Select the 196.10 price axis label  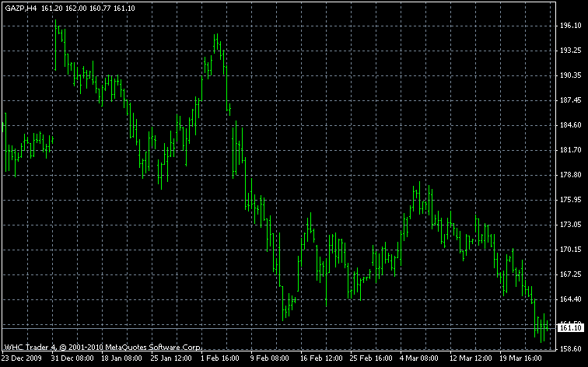click(570, 26)
